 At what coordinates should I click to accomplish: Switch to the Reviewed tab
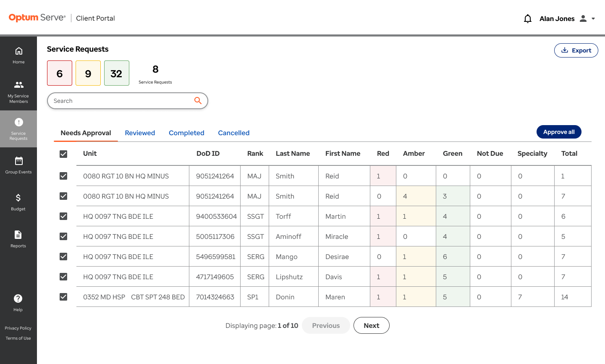(140, 133)
